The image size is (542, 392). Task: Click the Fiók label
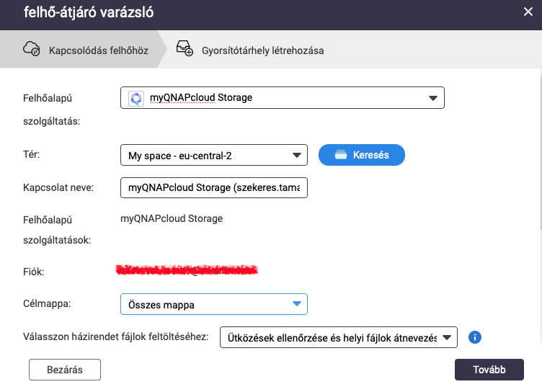pyautogui.click(x=34, y=272)
